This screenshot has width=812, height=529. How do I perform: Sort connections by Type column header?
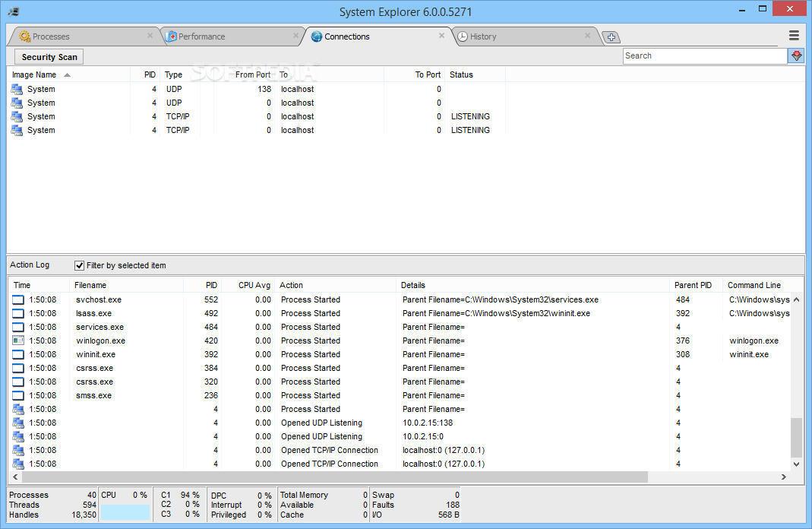[180, 74]
